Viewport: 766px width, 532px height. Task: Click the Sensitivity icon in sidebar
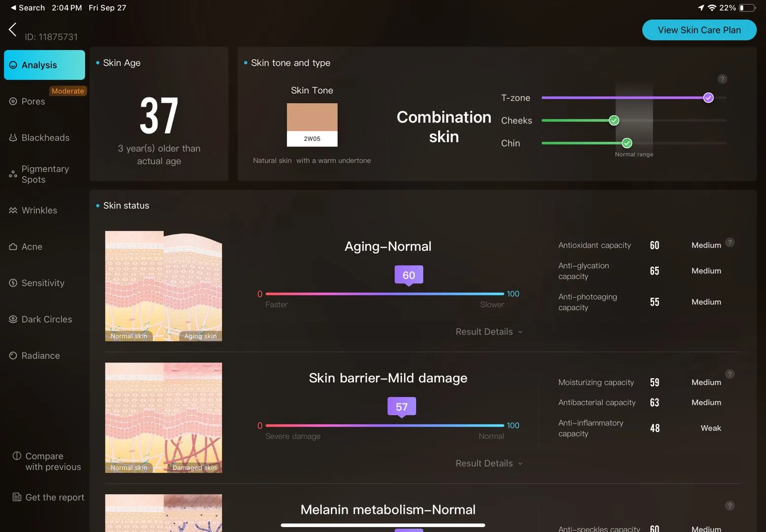pyautogui.click(x=13, y=283)
